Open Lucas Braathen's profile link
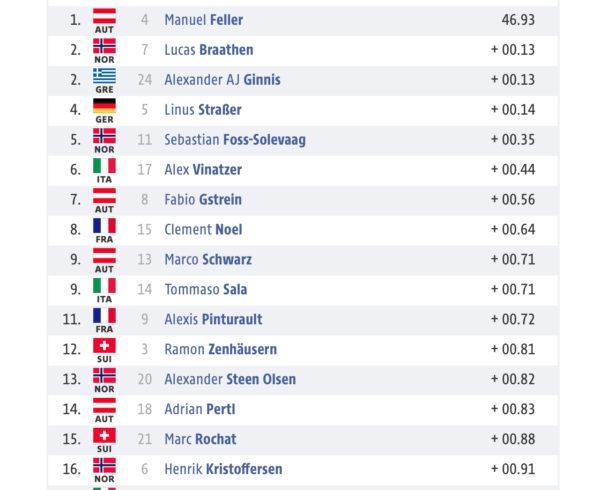 pos(209,50)
